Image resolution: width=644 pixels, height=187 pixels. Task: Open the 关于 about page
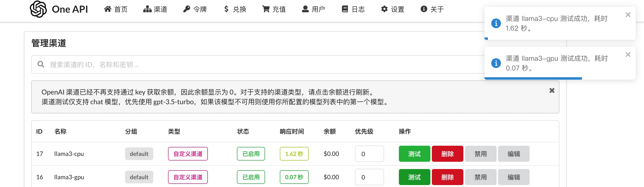432,9
